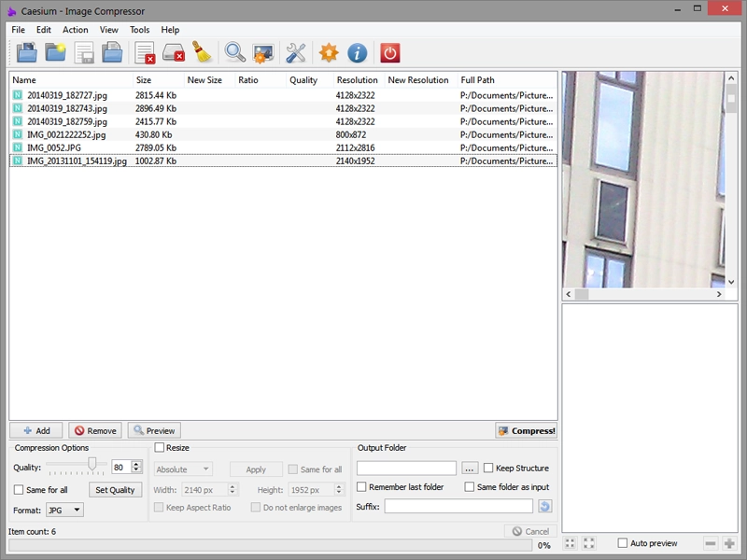The image size is (747, 560).
Task: Open the View menu
Action: coord(108,30)
